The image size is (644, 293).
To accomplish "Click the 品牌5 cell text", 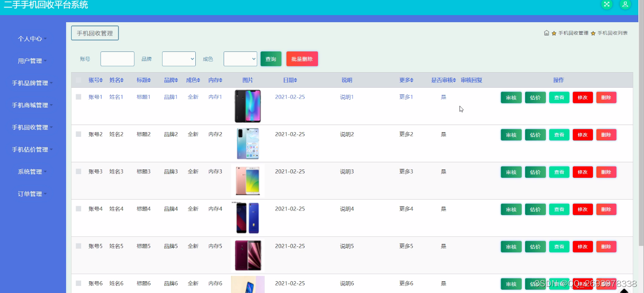I will pyautogui.click(x=171, y=246).
